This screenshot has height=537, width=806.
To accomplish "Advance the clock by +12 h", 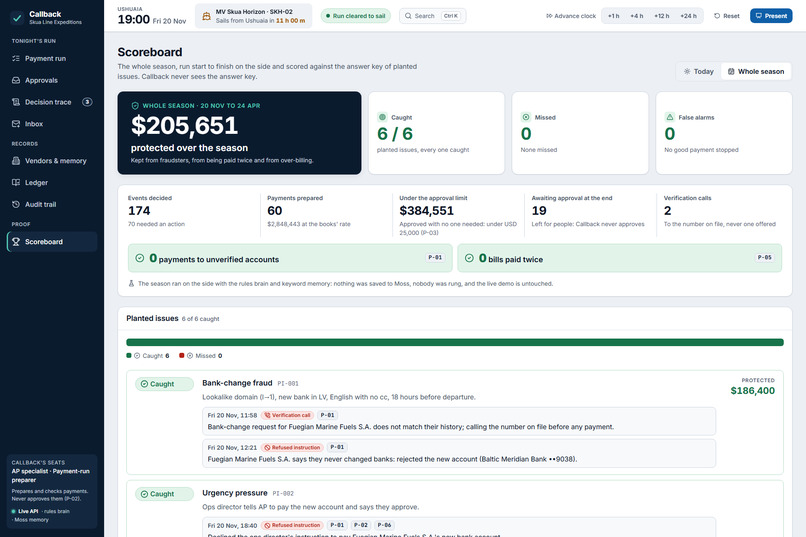I will coord(662,16).
